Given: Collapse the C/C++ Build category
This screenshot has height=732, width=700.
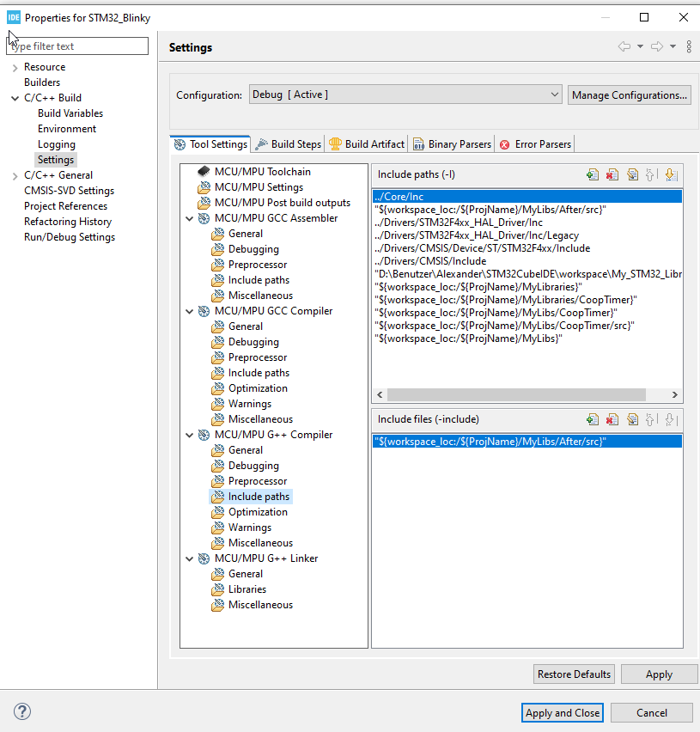Looking at the screenshot, I should click(15, 99).
